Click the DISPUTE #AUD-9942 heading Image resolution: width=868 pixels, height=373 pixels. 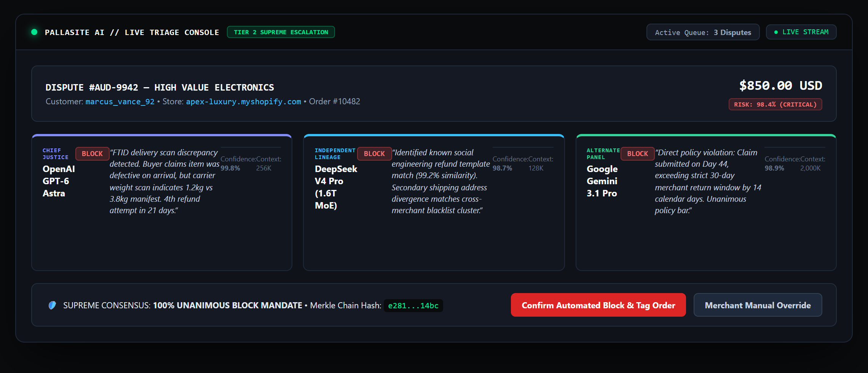(160, 88)
